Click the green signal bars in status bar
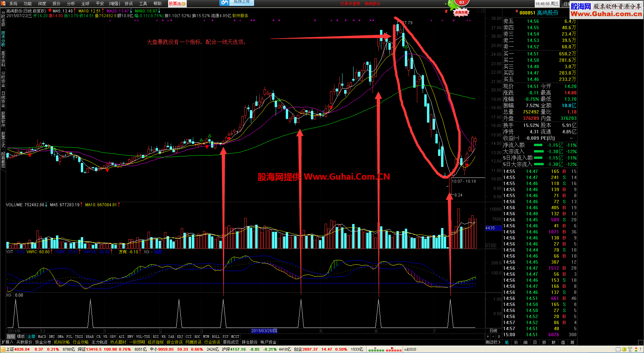 click(x=376, y=350)
